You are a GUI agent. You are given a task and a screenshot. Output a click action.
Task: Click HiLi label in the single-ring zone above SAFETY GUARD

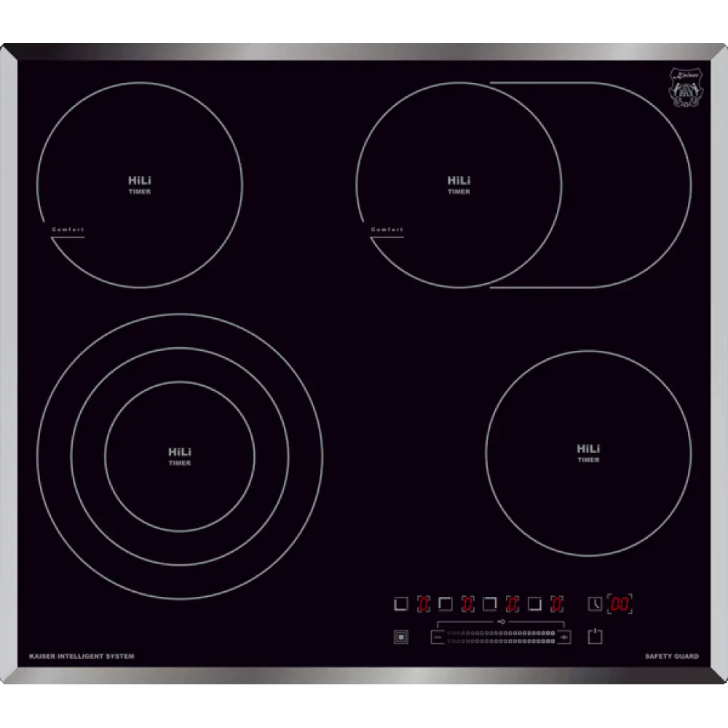pyautogui.click(x=588, y=448)
